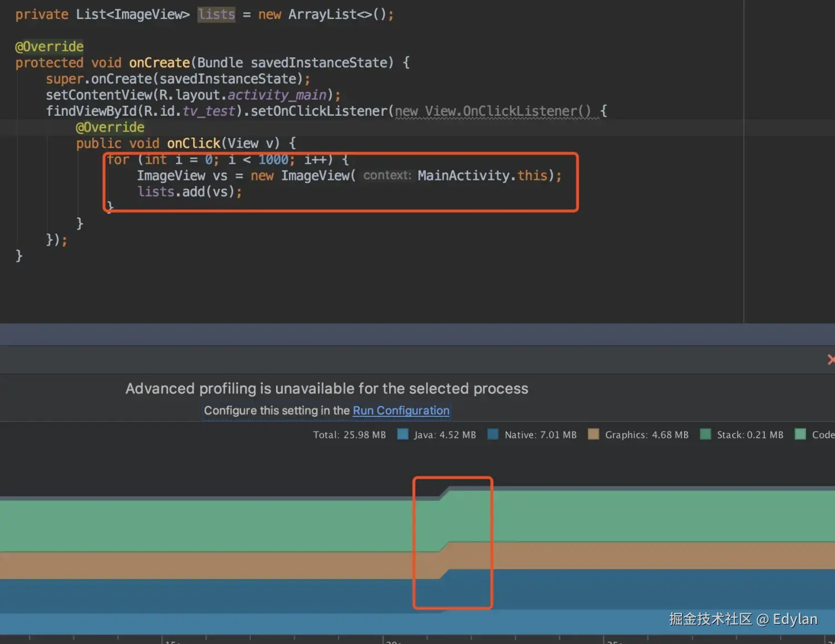Click the 'lists.add(vs);' statement
The width and height of the screenshot is (835, 644).
(190, 192)
